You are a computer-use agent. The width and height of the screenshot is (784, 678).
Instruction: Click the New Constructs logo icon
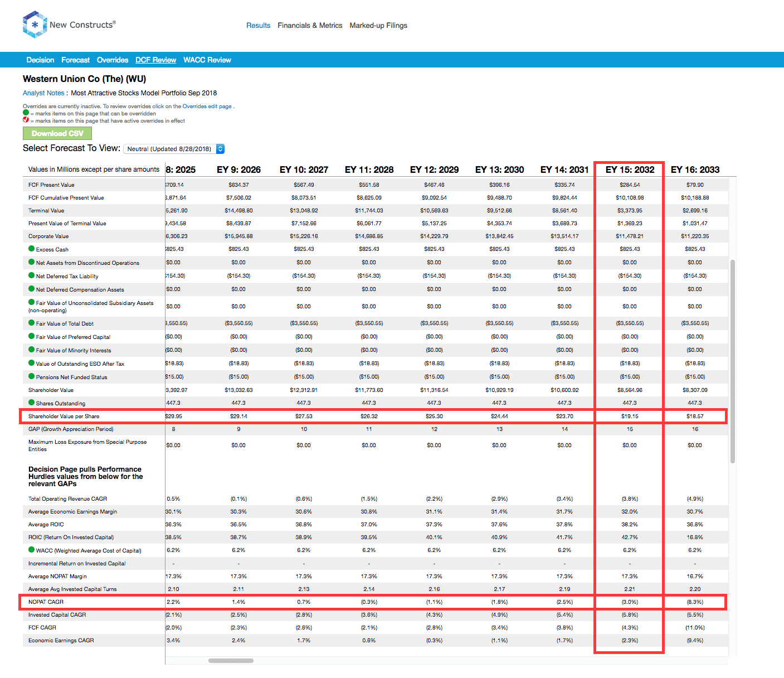click(35, 25)
